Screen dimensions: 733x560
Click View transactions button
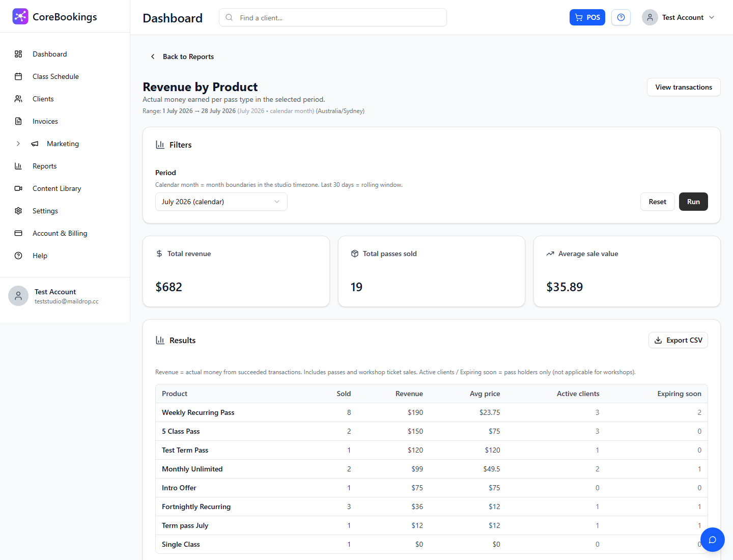click(684, 87)
